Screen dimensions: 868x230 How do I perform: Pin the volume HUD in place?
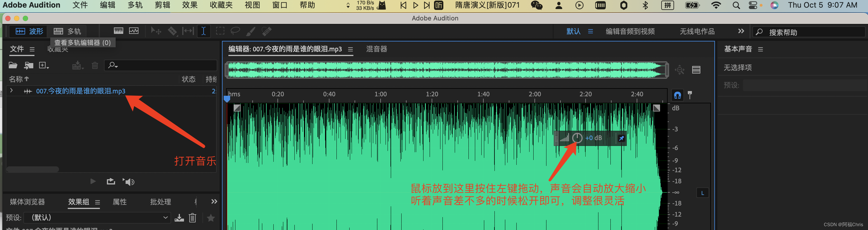click(x=621, y=138)
